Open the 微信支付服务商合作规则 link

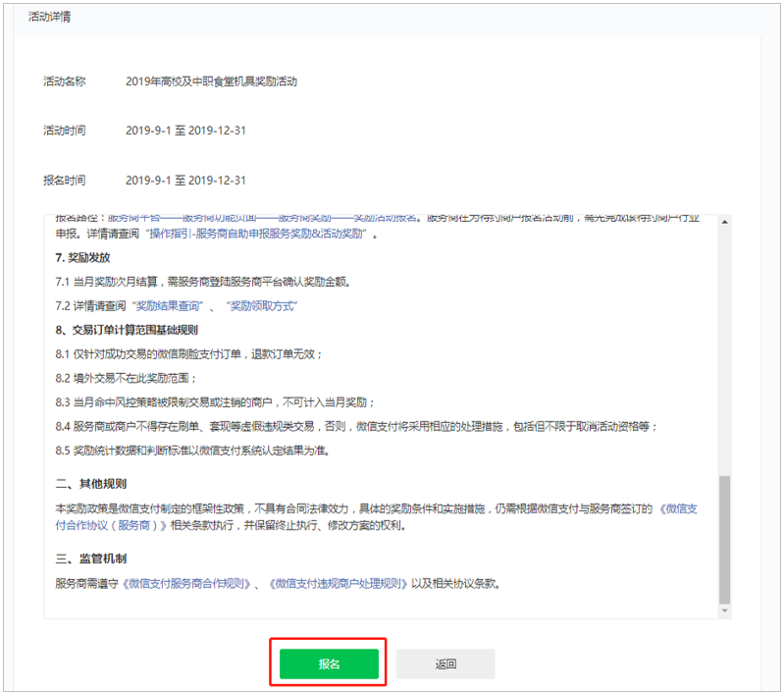click(186, 583)
